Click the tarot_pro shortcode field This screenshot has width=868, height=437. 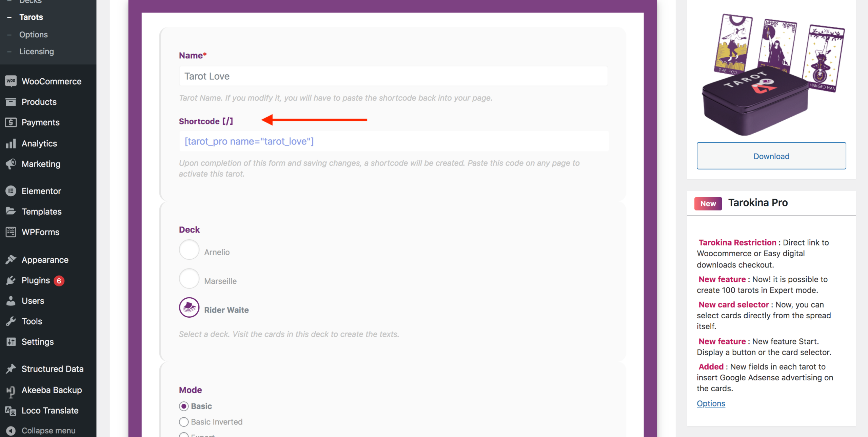(x=393, y=141)
